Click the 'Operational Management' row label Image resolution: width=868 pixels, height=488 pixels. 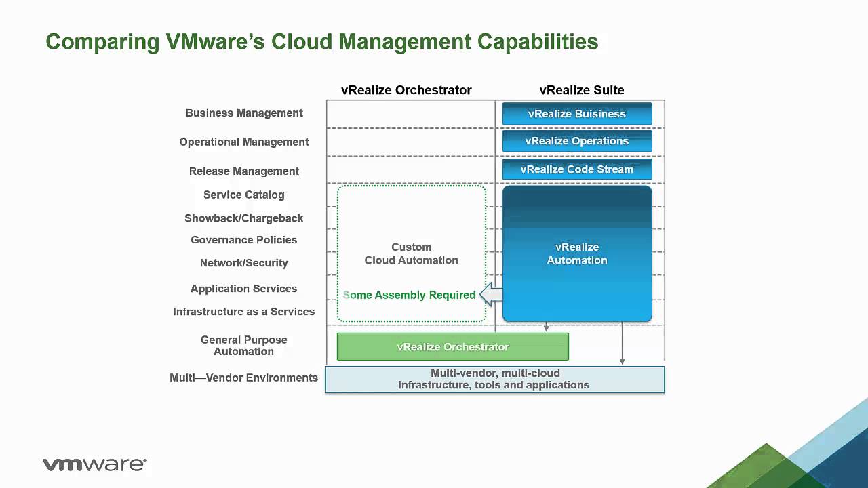(x=244, y=142)
